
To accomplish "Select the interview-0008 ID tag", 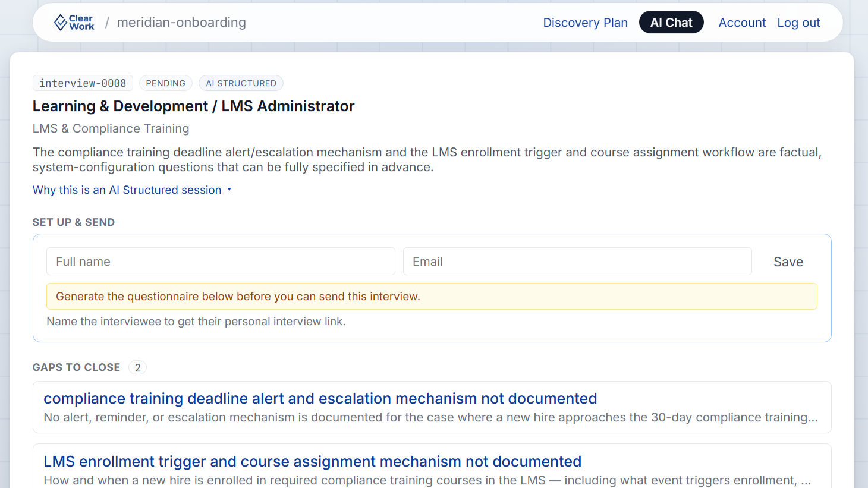I will pos(83,83).
